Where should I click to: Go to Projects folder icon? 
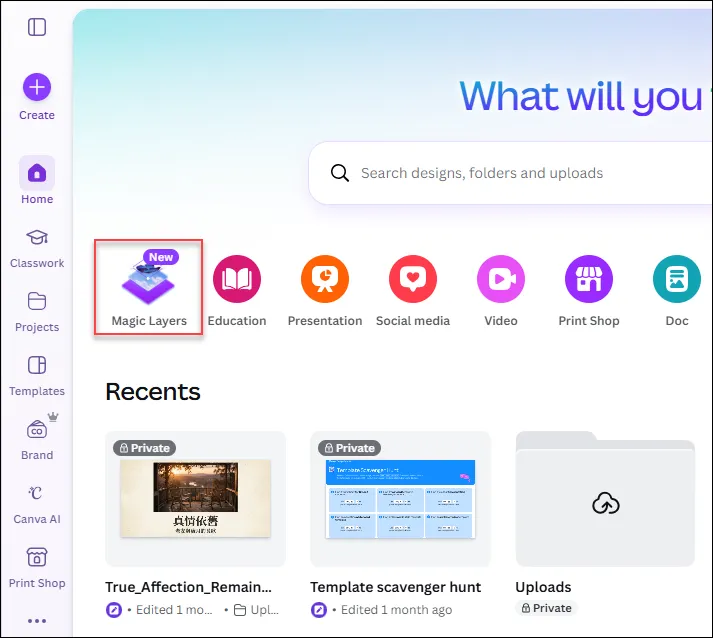point(37,301)
